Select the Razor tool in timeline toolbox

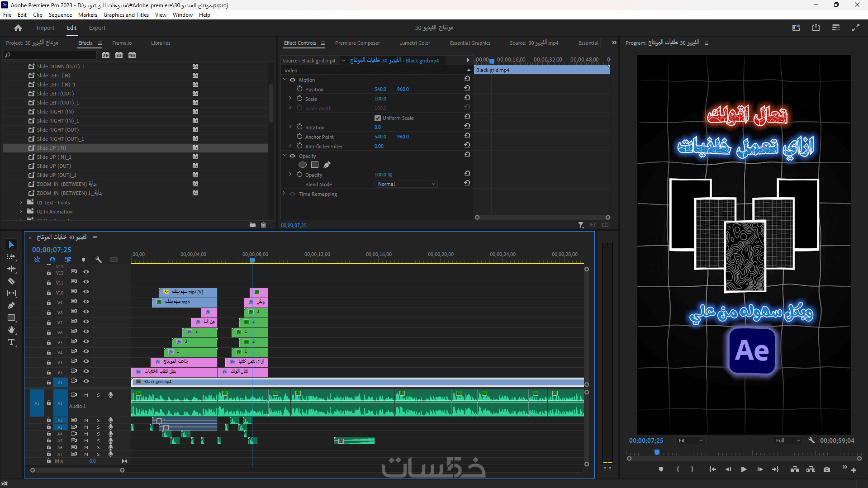11,281
